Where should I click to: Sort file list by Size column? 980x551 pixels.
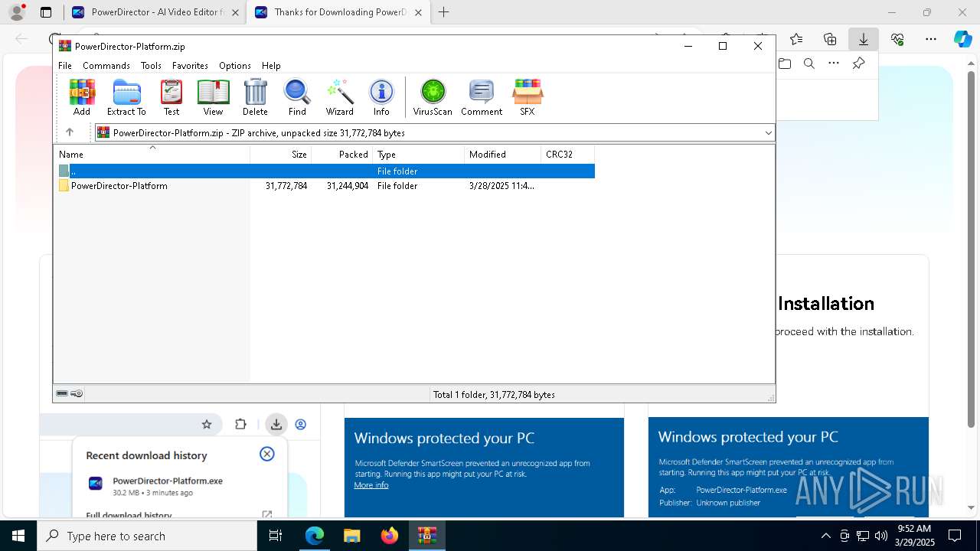(x=281, y=155)
